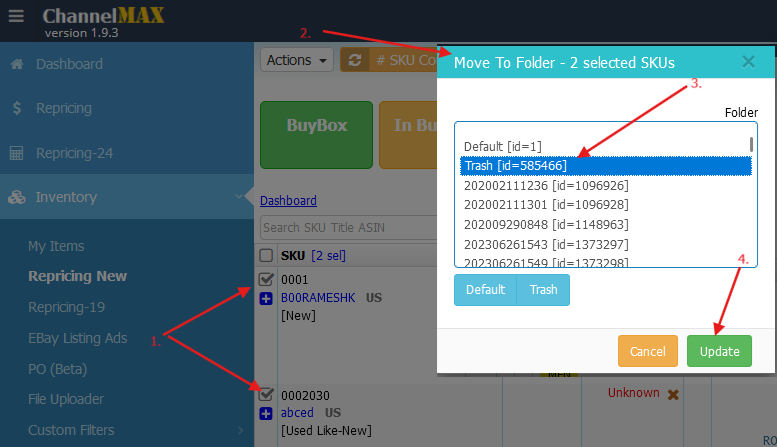Close the Move To Folder dialog
Screen dimensions: 777x447
(x=748, y=62)
